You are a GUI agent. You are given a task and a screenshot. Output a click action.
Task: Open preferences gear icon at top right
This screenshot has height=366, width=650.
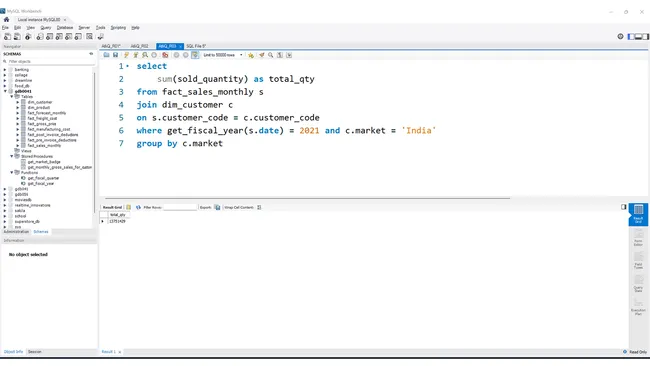[620, 36]
